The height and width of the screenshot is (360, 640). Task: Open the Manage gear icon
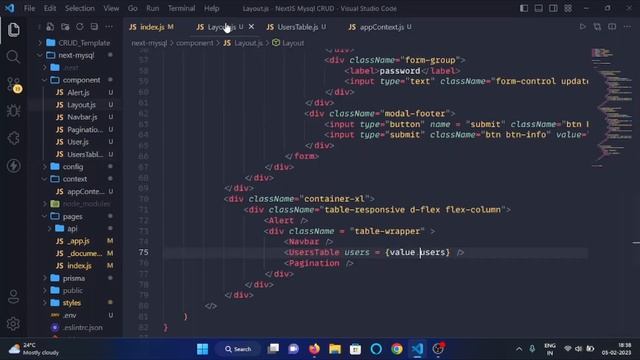[x=13, y=324]
